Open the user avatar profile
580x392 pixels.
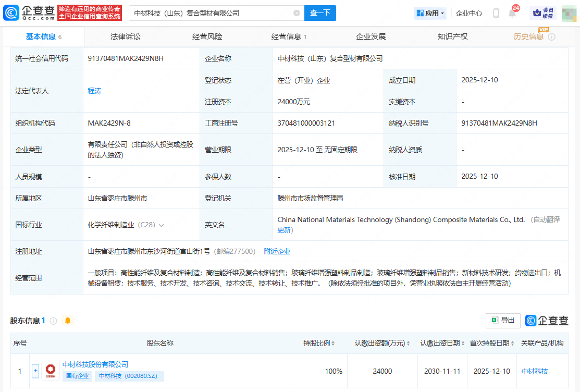click(x=569, y=13)
